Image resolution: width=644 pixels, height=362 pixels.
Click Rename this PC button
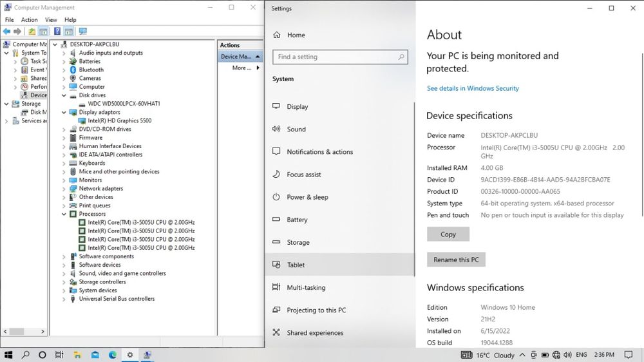456,260
